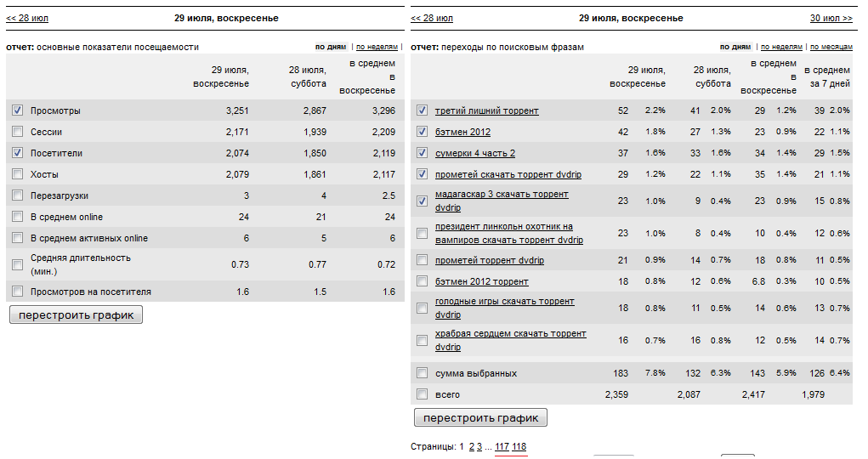Open the бэтмен 2012 phrase link
Screen dimensions: 868x459
tap(462, 132)
